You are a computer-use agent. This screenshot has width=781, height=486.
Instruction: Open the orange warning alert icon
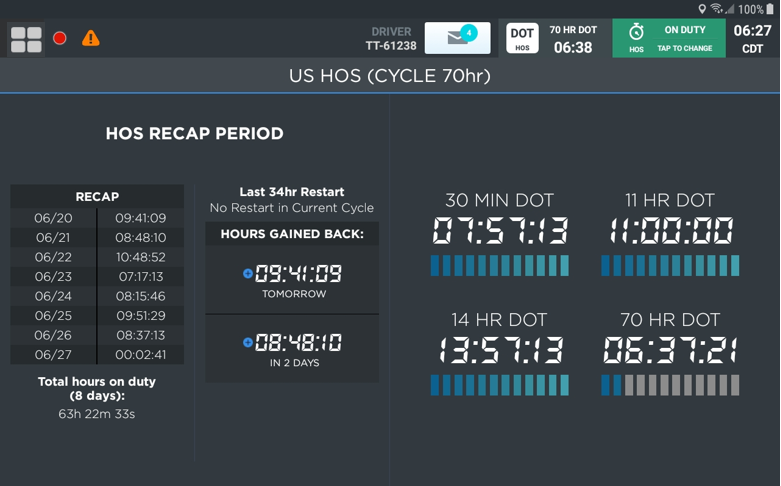[x=91, y=38]
